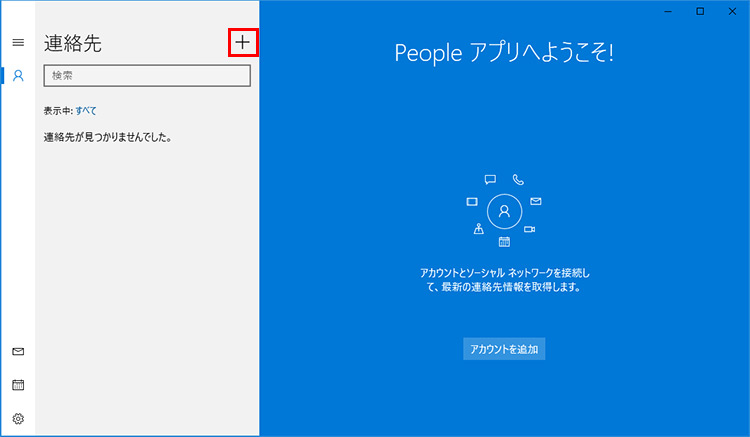The image size is (750, 437).
Task: Open the Mail app from sidebar
Action: (x=17, y=352)
